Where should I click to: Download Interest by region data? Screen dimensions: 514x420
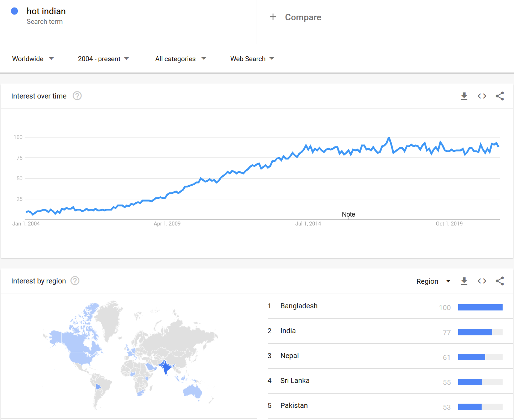(464, 281)
